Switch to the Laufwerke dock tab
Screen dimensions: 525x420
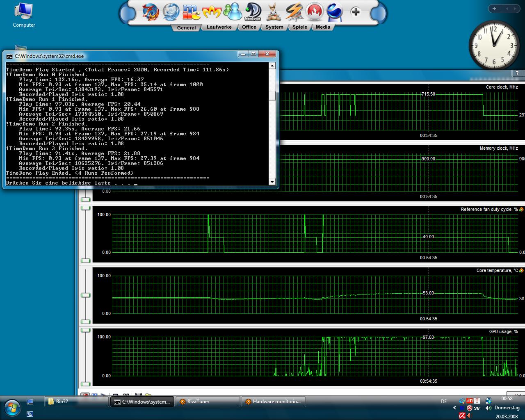tap(219, 27)
